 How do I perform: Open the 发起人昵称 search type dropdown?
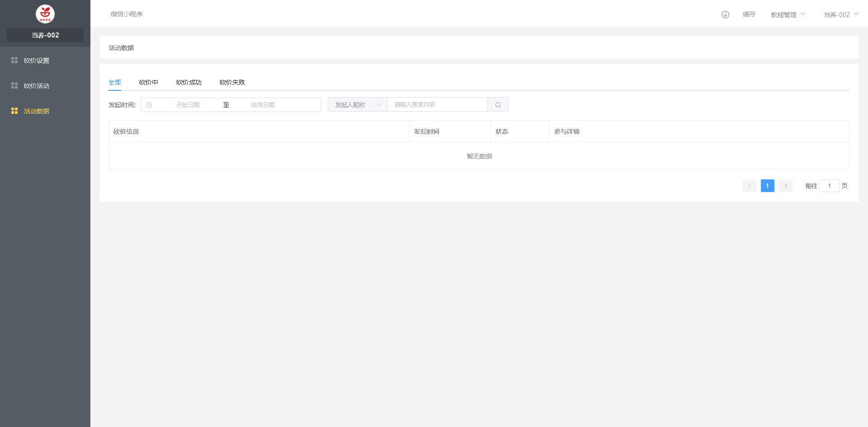coord(357,105)
